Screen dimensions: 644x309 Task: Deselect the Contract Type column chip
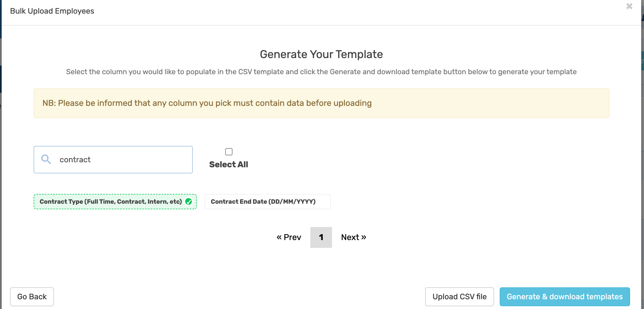point(115,201)
